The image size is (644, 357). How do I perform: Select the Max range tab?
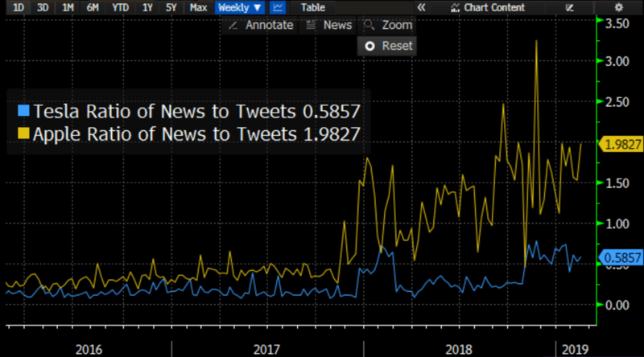tap(198, 7)
